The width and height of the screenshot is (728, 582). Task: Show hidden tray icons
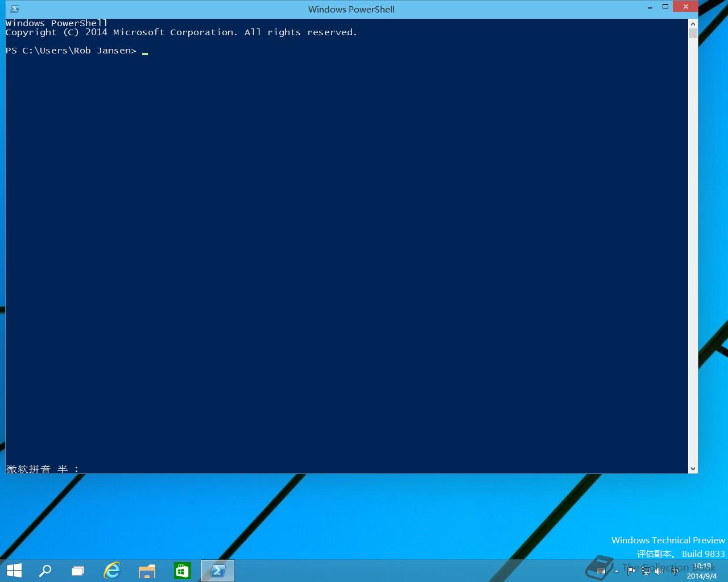(617, 571)
